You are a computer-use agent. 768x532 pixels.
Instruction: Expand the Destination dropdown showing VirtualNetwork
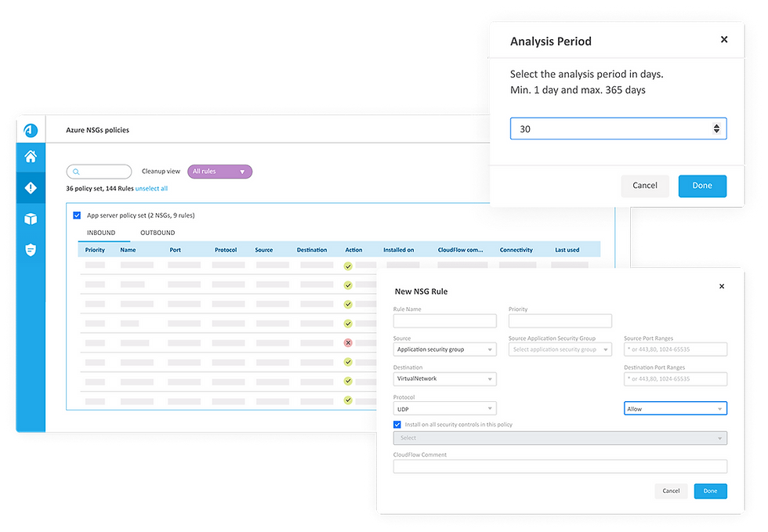pos(444,378)
